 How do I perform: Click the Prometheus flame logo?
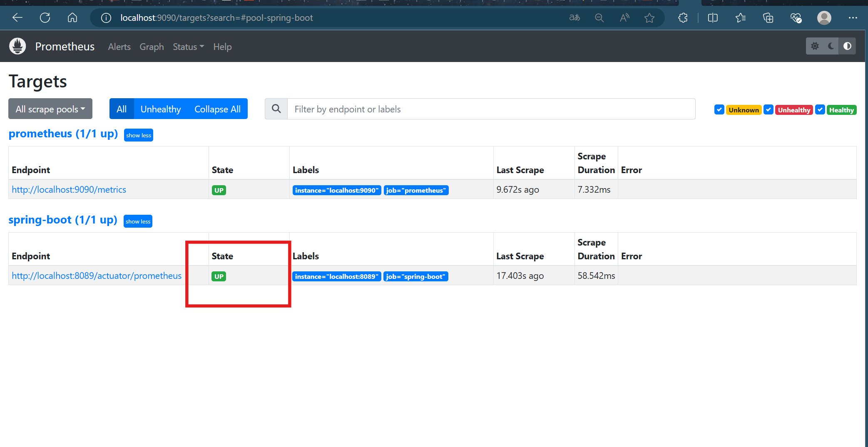click(x=17, y=46)
